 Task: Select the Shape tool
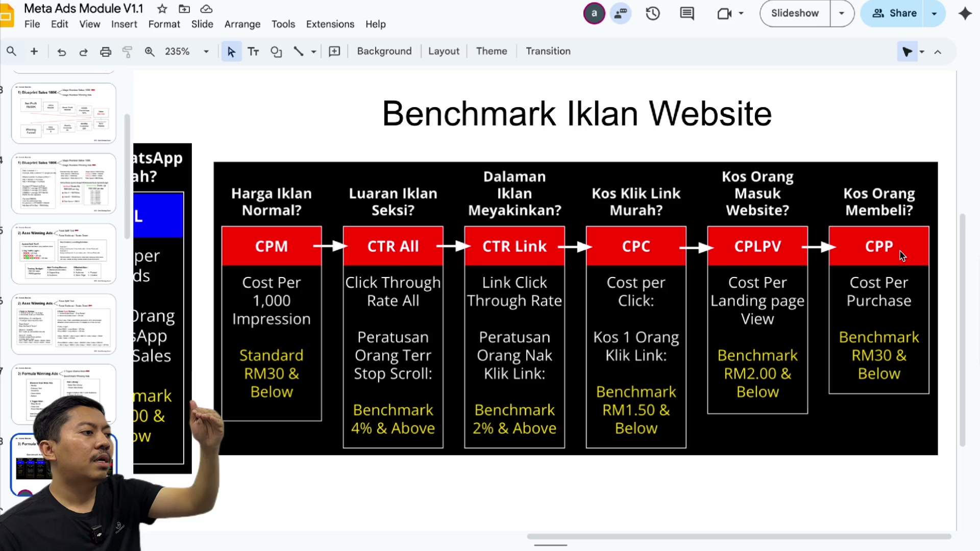coord(276,52)
